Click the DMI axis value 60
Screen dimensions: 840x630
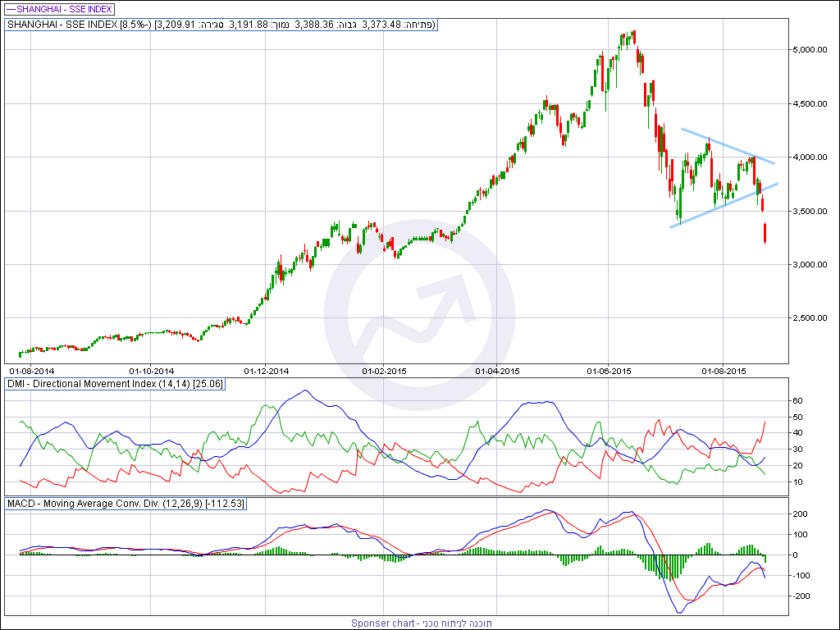pyautogui.click(x=797, y=400)
